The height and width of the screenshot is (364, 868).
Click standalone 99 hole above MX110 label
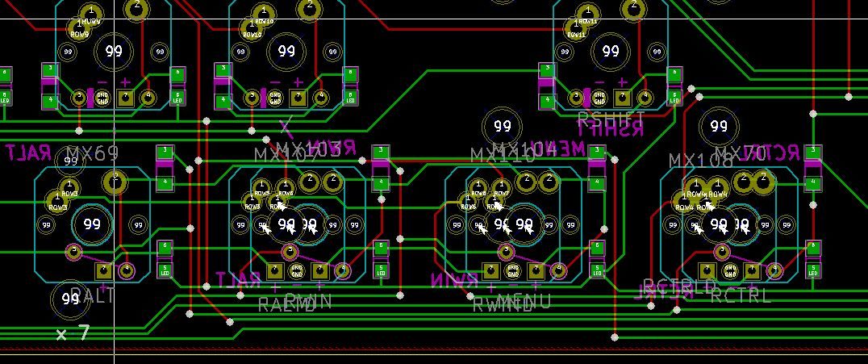502,126
